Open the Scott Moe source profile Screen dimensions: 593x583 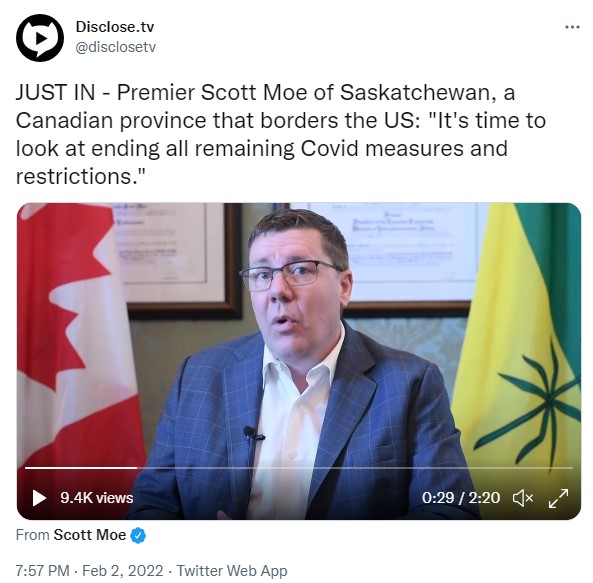point(90,535)
